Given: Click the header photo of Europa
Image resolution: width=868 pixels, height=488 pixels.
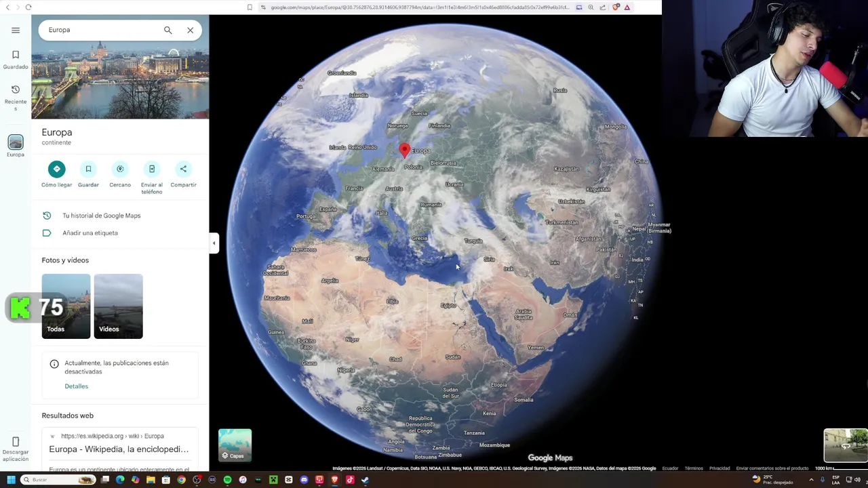Looking at the screenshot, I should [x=120, y=81].
